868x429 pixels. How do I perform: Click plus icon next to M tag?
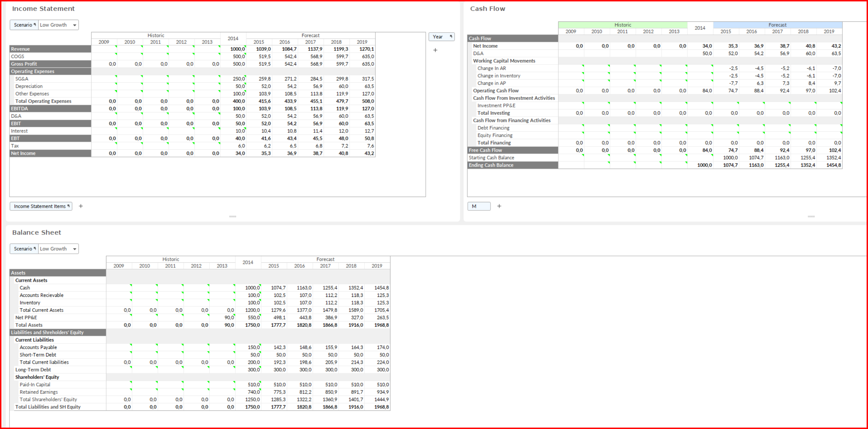[499, 206]
